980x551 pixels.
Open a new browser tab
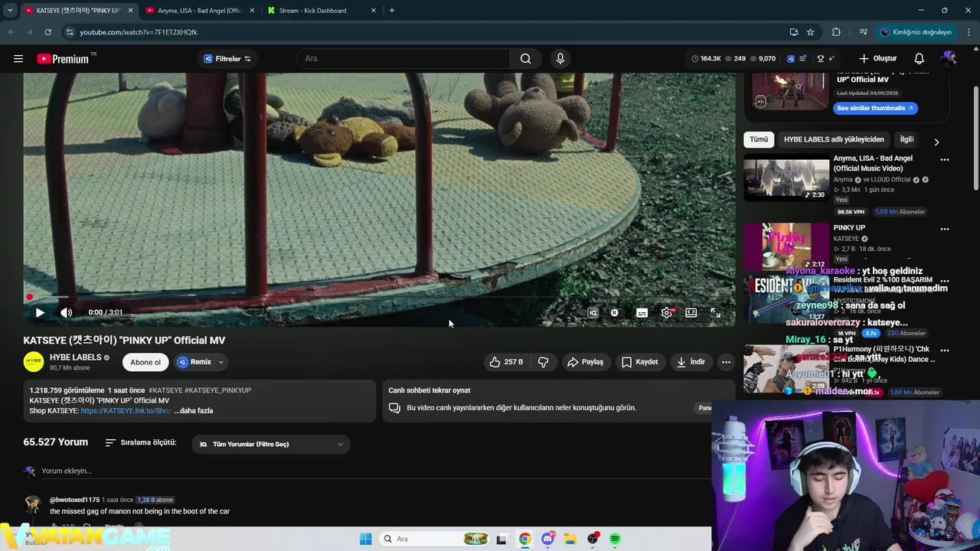tap(392, 11)
